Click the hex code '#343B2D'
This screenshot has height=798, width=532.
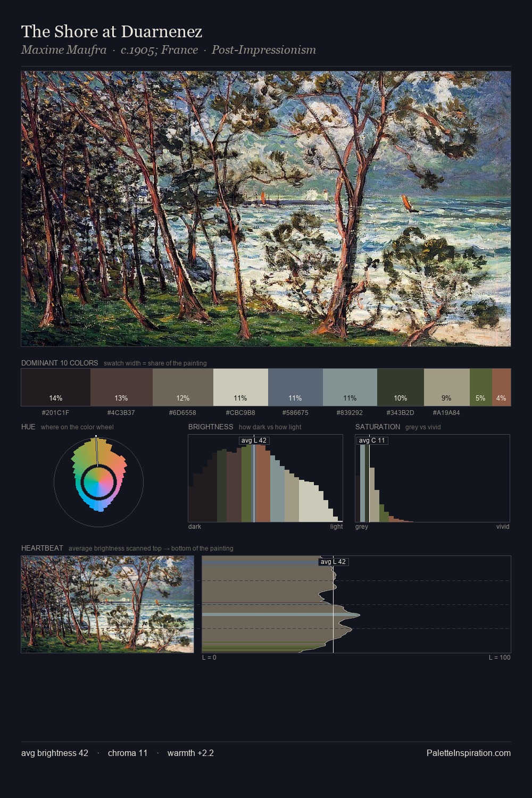[400, 412]
